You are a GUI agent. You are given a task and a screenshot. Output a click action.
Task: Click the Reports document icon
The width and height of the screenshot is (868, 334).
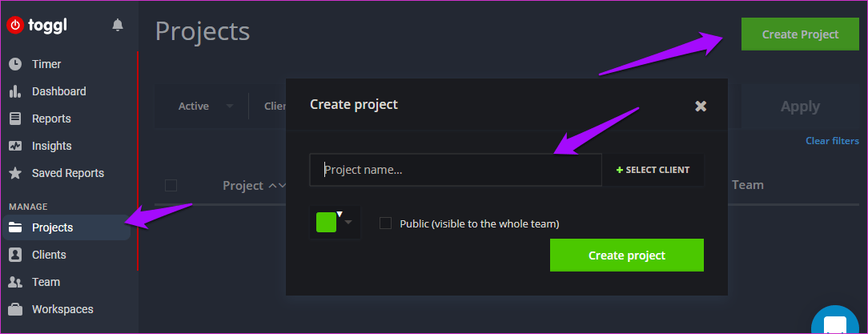[x=15, y=119]
